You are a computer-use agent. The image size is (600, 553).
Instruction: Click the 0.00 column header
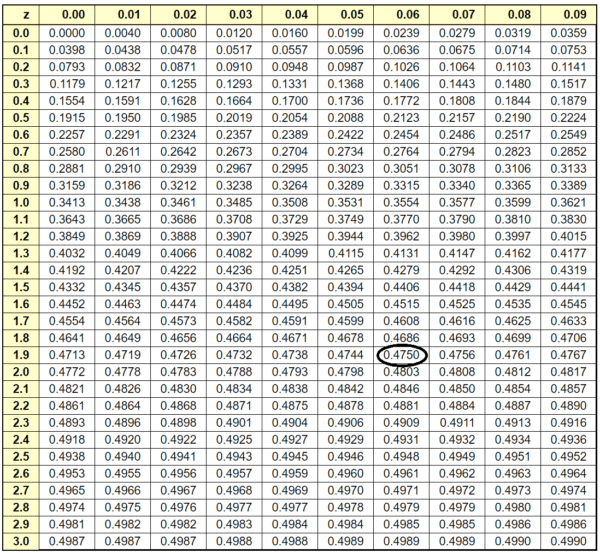[67, 15]
